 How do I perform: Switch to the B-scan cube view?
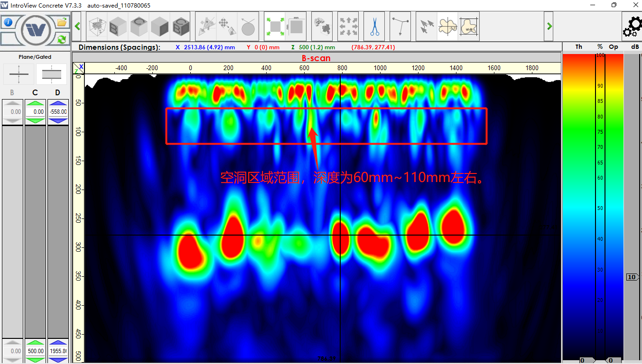118,27
